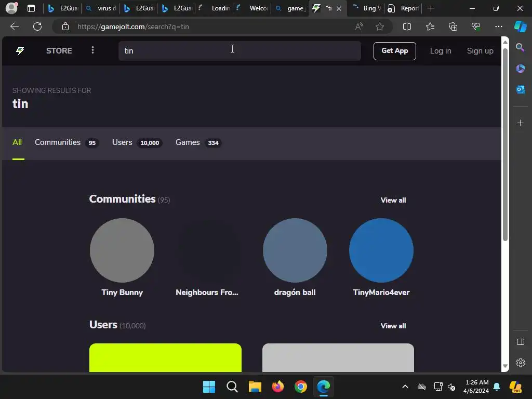Click the scrollbar down arrow
532x399 pixels.
[505, 366]
